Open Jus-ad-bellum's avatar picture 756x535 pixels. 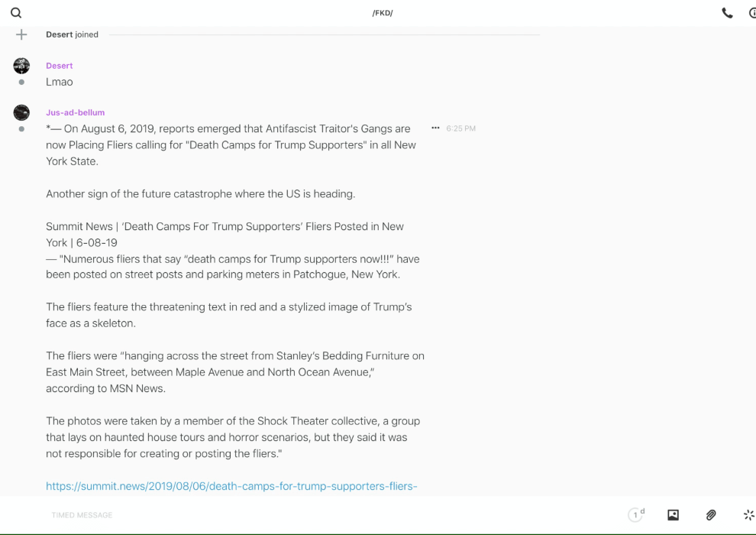tap(21, 112)
